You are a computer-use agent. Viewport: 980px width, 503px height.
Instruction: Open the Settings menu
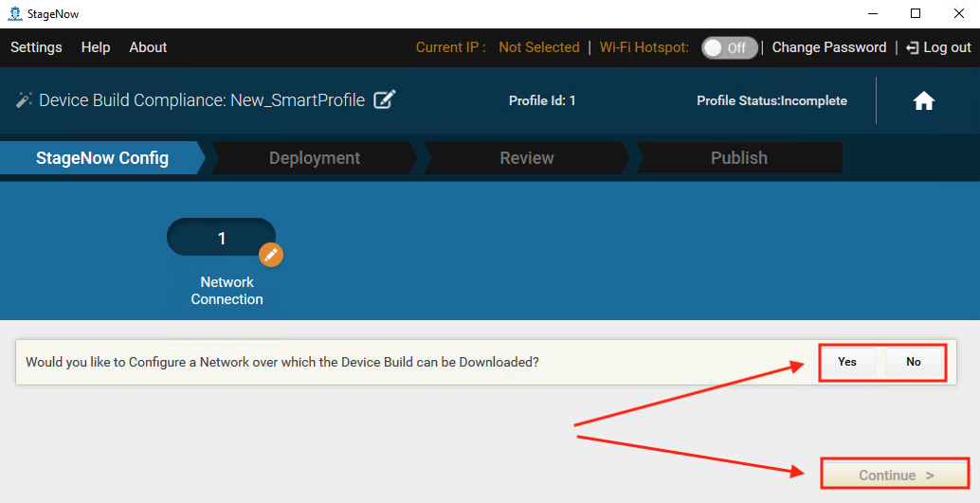36,47
